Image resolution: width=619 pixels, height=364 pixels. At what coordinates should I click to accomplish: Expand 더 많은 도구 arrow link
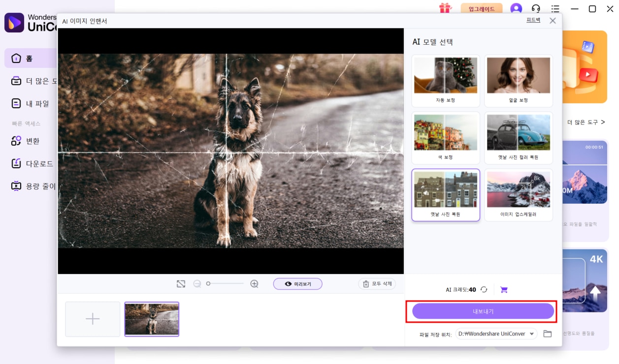[586, 122]
